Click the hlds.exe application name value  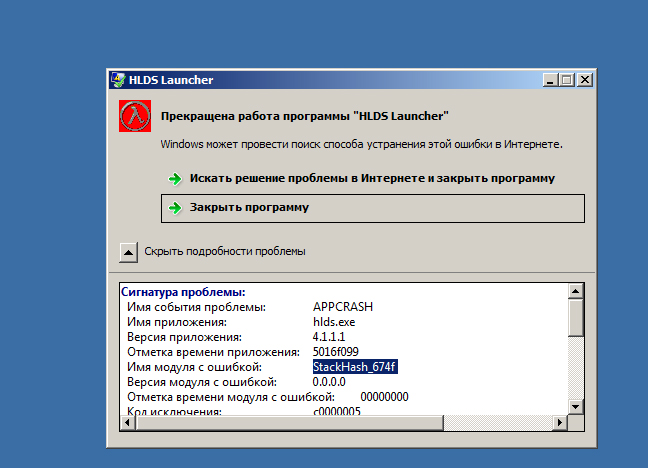334,322
